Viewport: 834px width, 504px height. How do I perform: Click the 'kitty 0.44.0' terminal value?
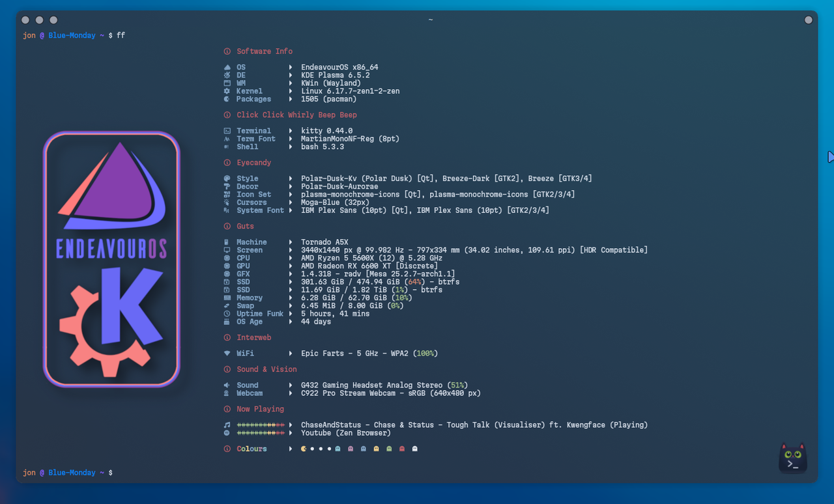coord(326,131)
